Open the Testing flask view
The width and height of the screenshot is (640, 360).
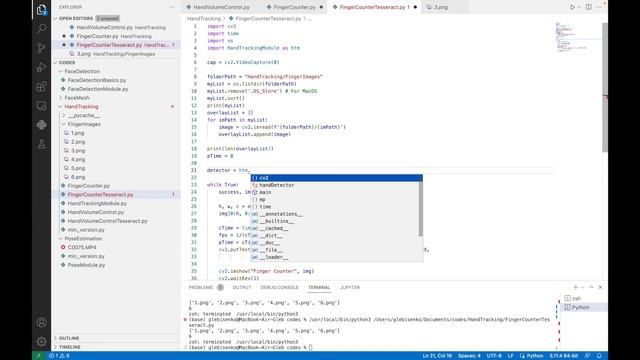[41, 144]
